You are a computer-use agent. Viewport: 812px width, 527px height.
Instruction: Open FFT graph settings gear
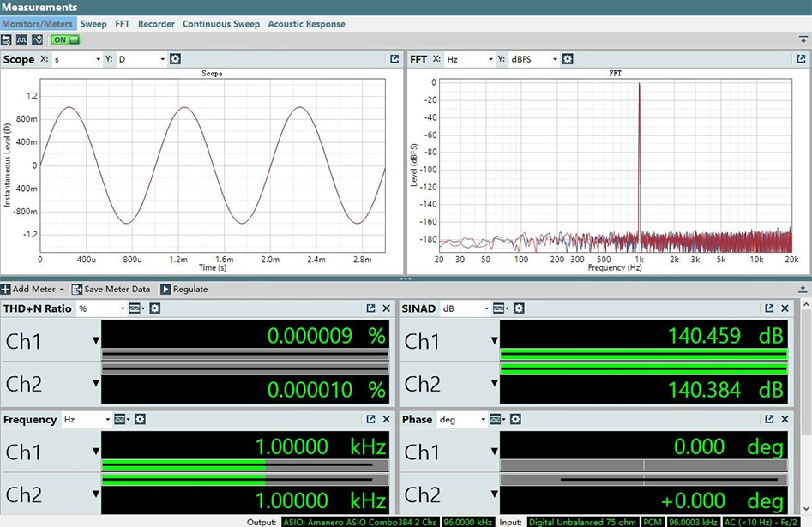click(x=568, y=59)
